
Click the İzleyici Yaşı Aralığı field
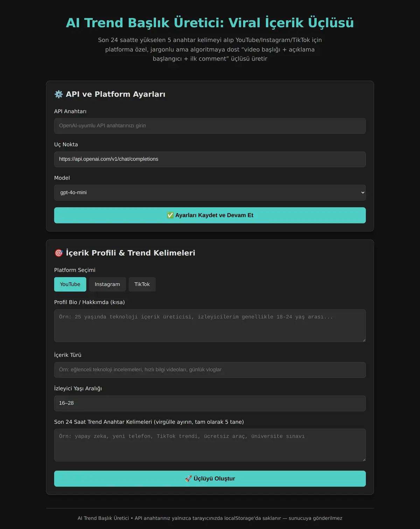tap(210, 403)
